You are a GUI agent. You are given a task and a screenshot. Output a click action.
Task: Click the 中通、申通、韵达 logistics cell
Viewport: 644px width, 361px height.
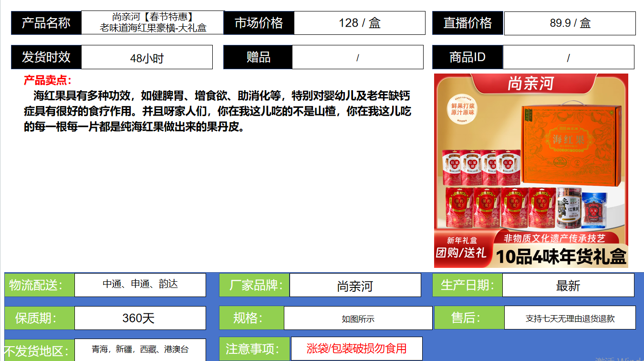pos(140,285)
